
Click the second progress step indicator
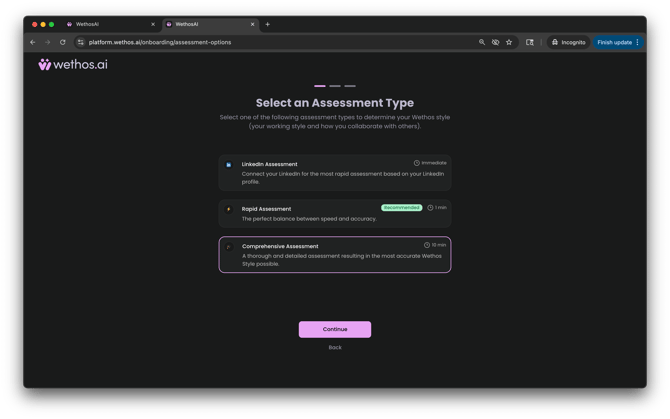335,86
